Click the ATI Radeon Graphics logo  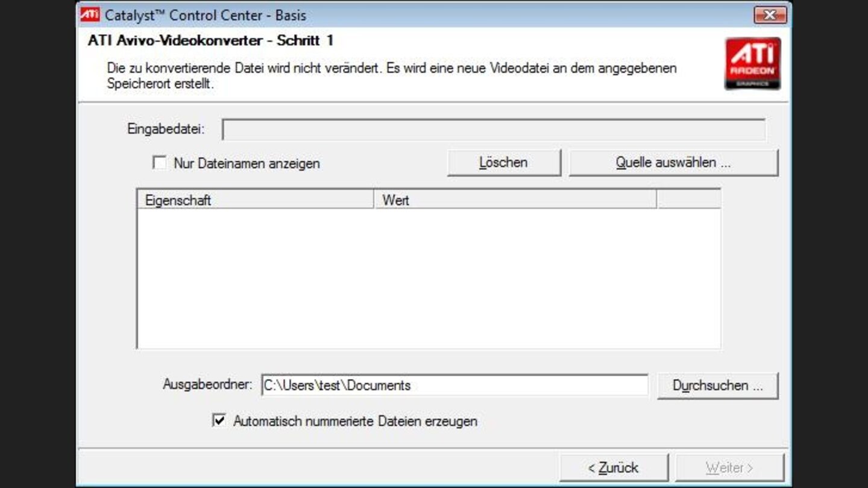point(752,63)
